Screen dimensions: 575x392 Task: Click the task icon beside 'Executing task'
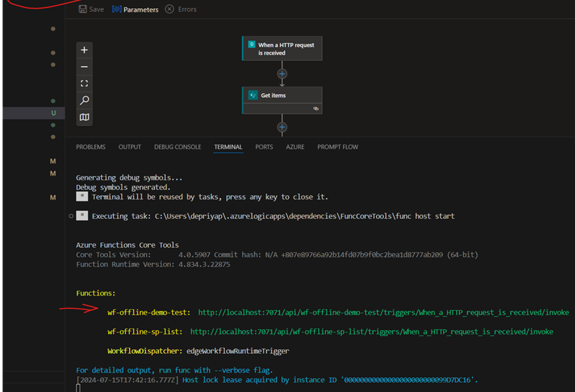pos(82,216)
